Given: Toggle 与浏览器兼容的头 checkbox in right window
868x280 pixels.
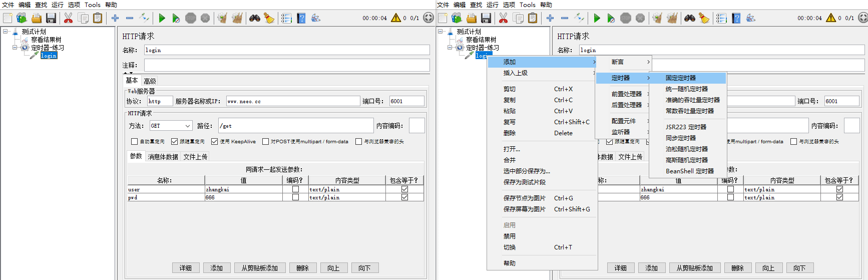Looking at the screenshot, I should [793, 141].
